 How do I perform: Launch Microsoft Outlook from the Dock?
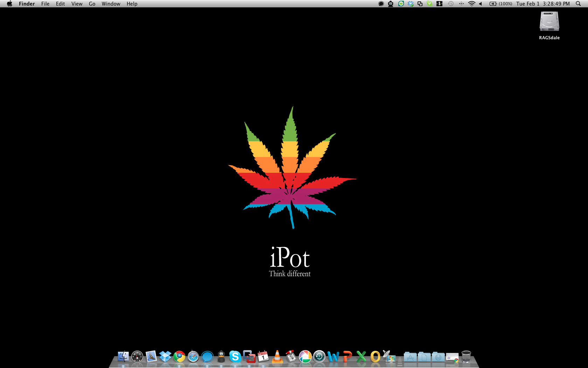coord(375,357)
